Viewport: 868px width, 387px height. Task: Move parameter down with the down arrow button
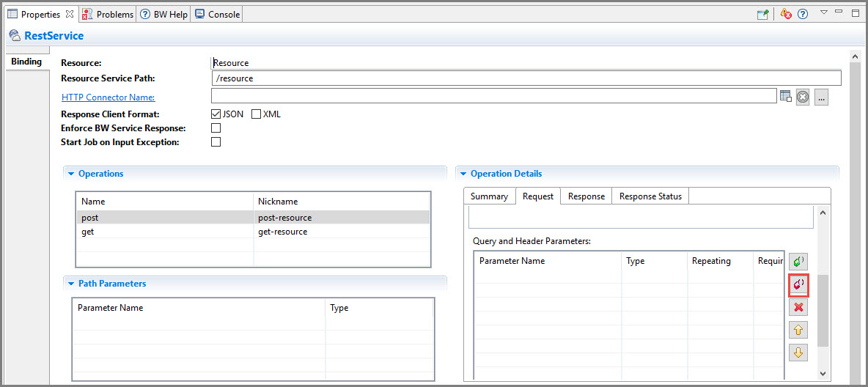(798, 353)
